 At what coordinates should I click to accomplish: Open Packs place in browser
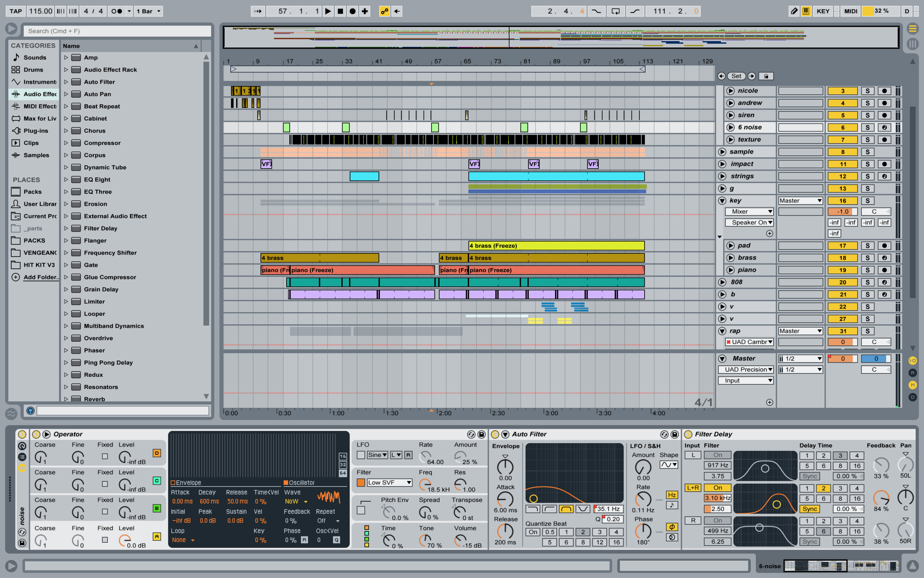click(x=33, y=192)
